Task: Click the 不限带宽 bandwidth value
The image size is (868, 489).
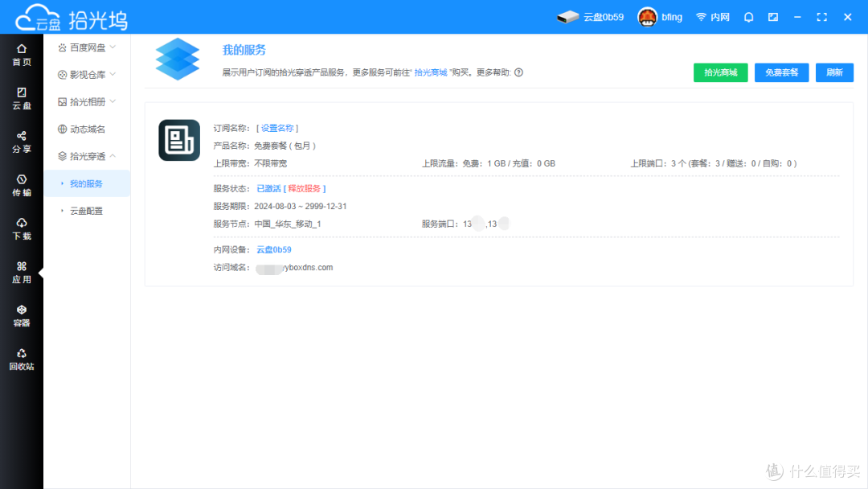Action: [x=271, y=163]
